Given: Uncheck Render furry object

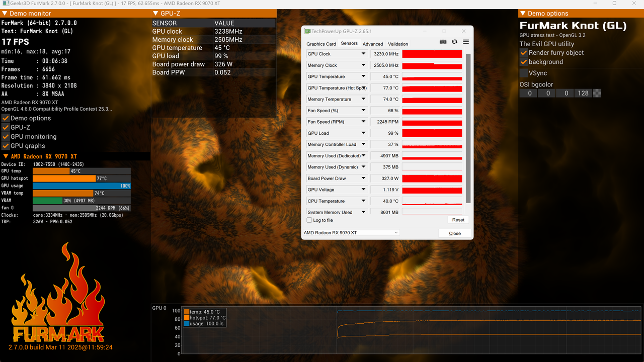Looking at the screenshot, I should click(524, 53).
